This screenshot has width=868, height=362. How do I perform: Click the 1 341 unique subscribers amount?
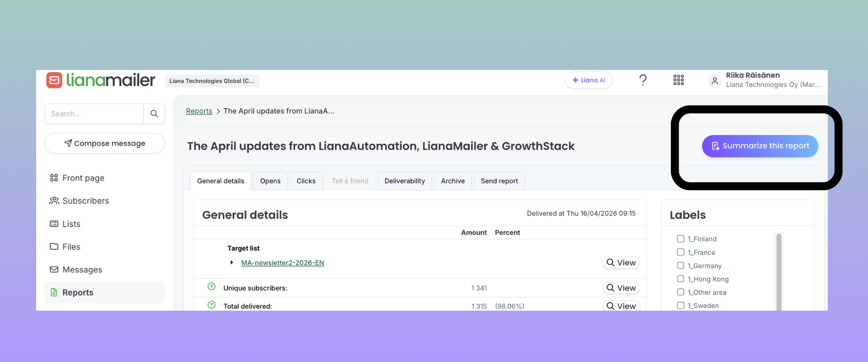(479, 288)
